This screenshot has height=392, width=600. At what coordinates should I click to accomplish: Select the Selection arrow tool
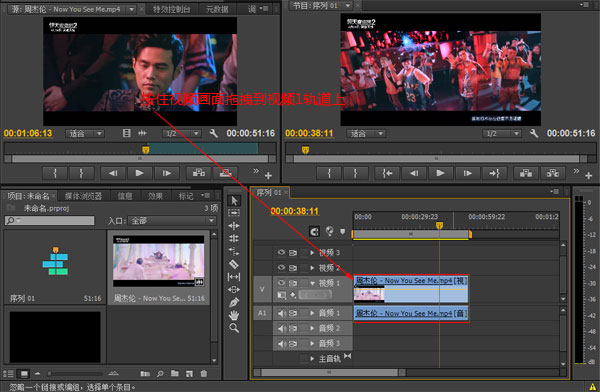234,201
